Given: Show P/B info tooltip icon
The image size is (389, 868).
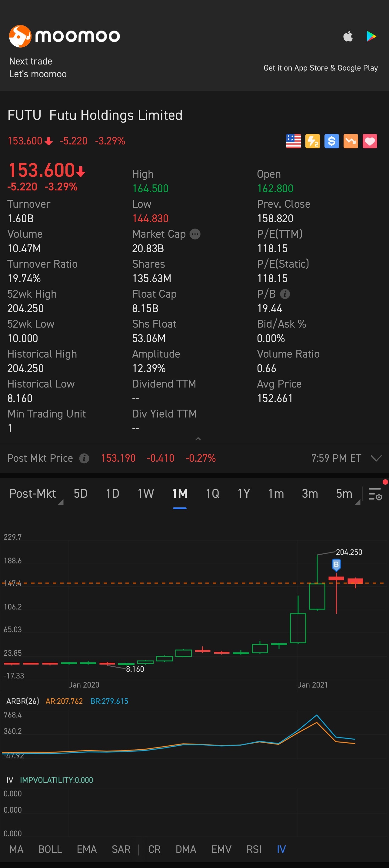Looking at the screenshot, I should pos(285,294).
